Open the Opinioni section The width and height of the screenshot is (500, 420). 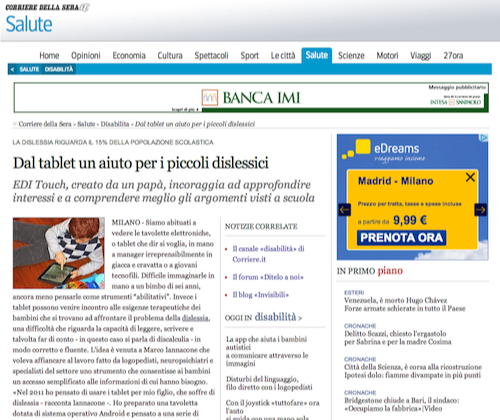tap(86, 55)
